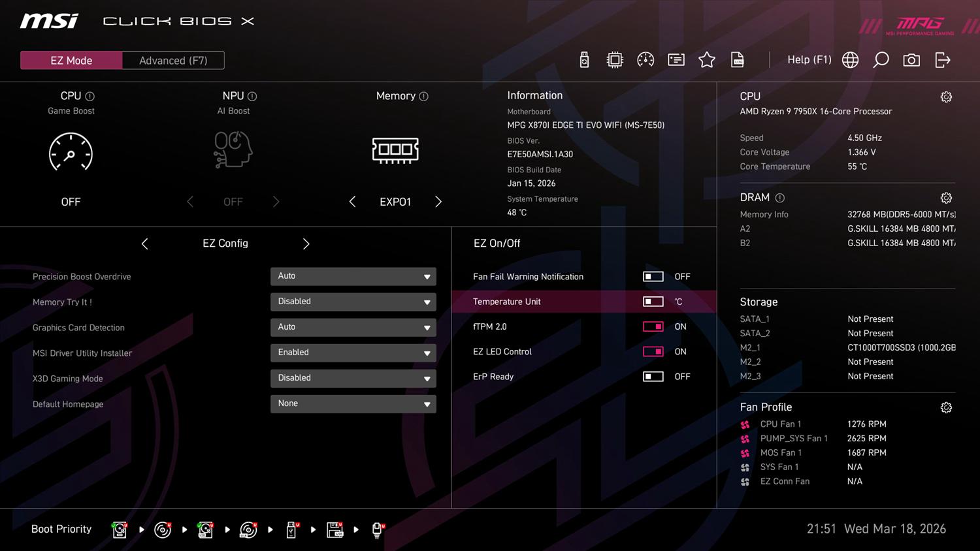Select the EZ Mode tab
980x551 pixels.
click(x=71, y=61)
